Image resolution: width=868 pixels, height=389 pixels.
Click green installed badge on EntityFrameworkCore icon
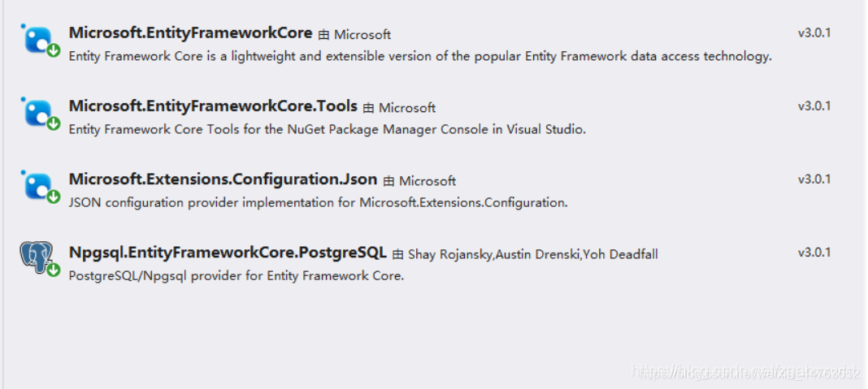[53, 51]
